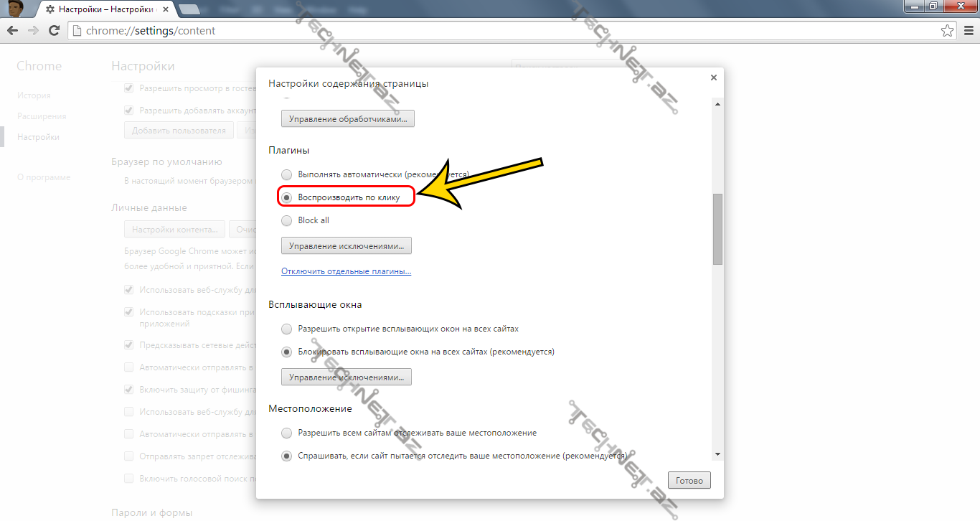The width and height of the screenshot is (980, 521).
Task: Open the Chrome hamburger menu icon
Action: [967, 31]
